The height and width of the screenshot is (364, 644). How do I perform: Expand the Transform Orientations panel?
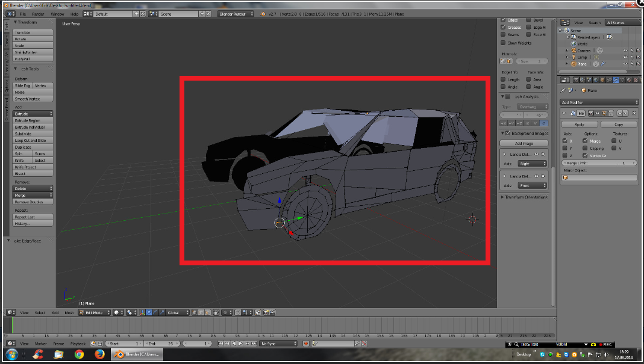524,197
